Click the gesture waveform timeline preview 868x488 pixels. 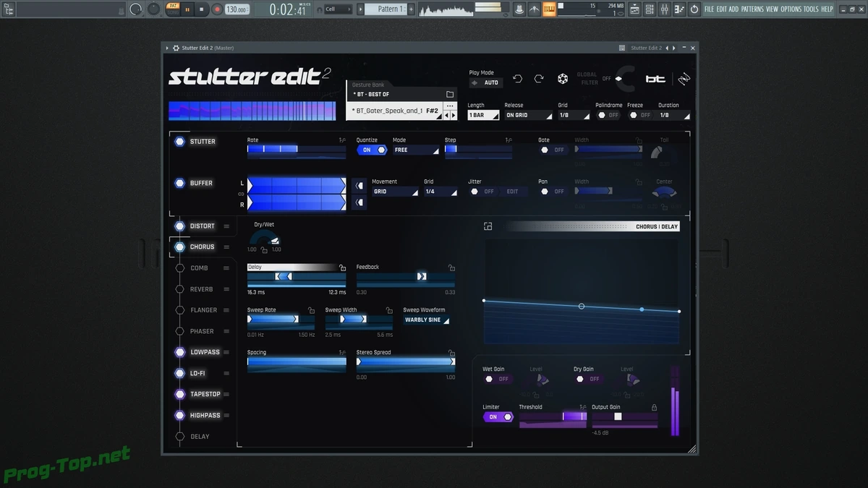252,111
